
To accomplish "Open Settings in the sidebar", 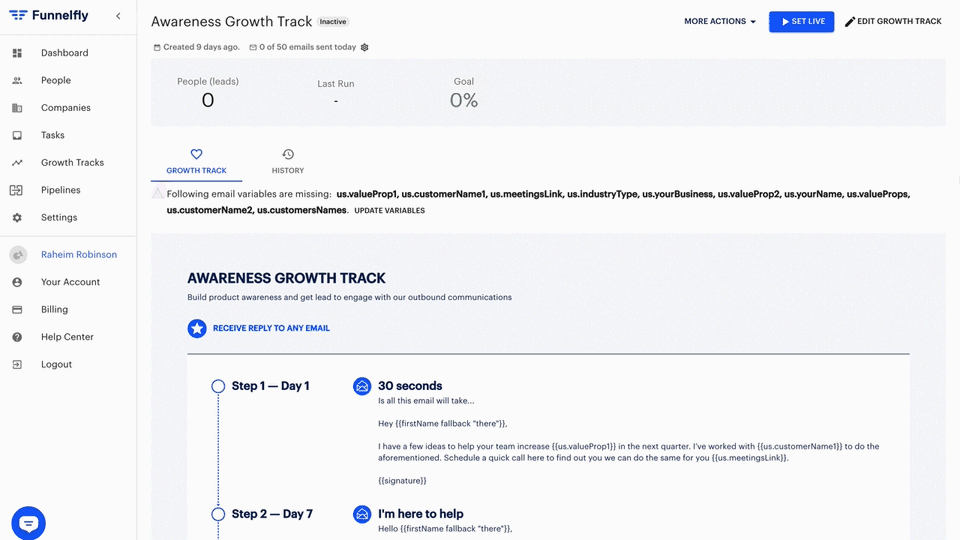I will tap(59, 217).
